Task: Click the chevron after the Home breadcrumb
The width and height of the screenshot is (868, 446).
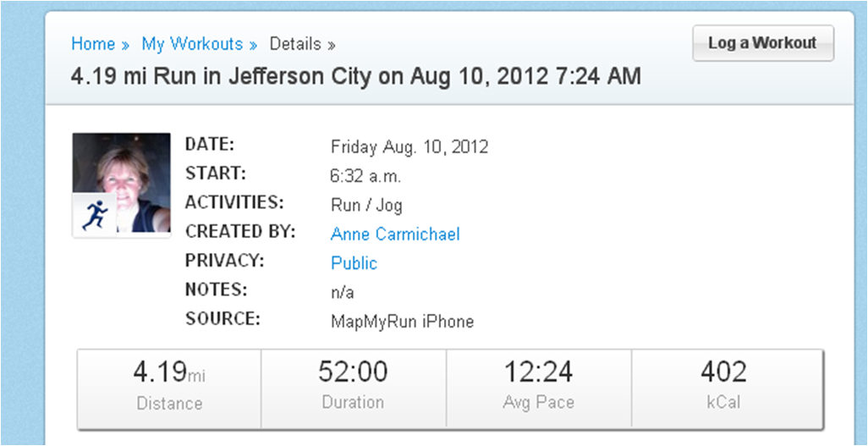Action: pos(125,45)
